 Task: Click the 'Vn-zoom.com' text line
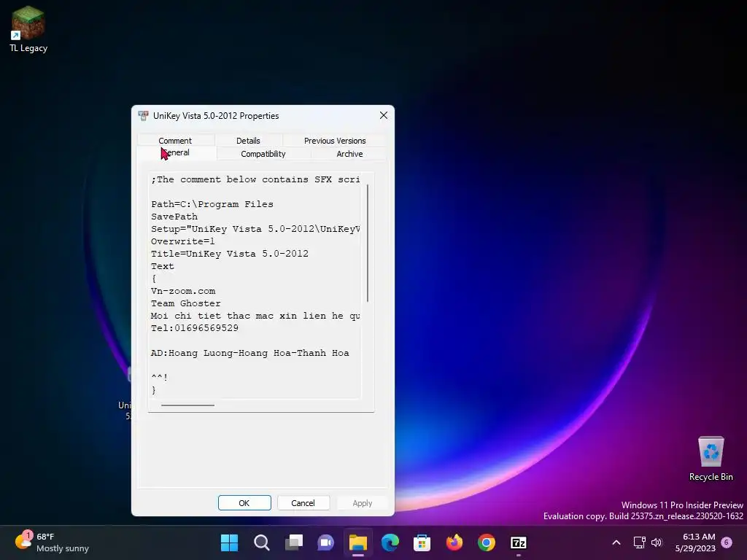click(x=183, y=291)
